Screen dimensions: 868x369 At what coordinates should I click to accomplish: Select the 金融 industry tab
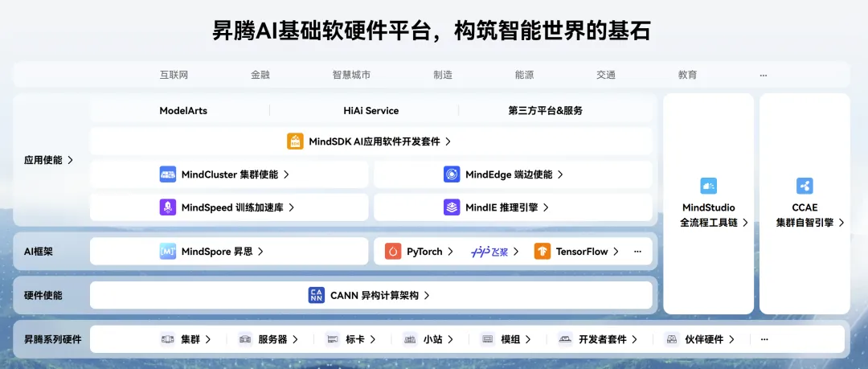click(x=260, y=75)
